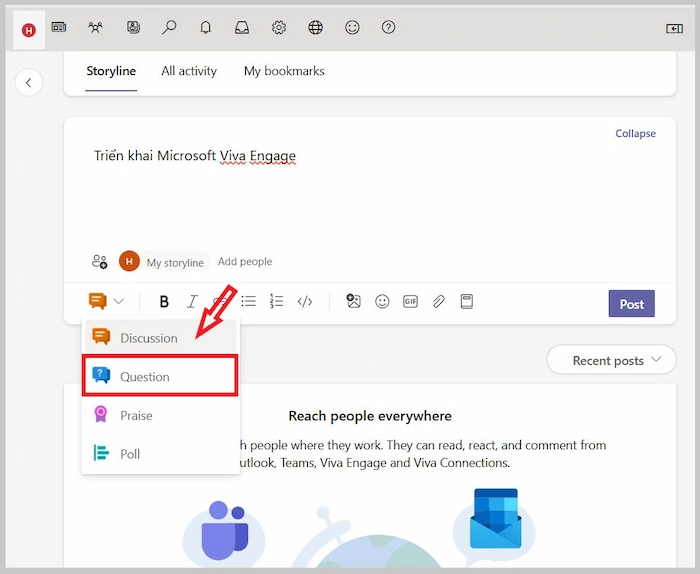700x574 pixels.
Task: Click the Reach people everywhere heading
Action: (x=370, y=416)
